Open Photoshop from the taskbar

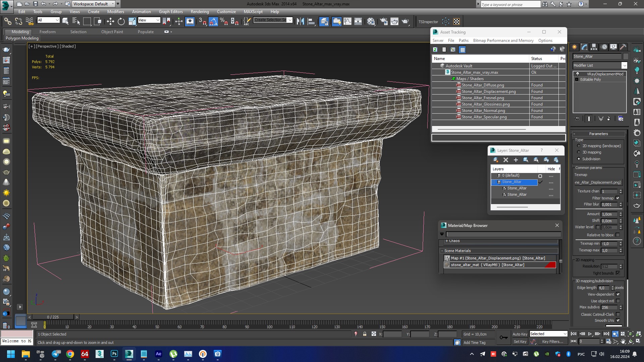(x=114, y=354)
